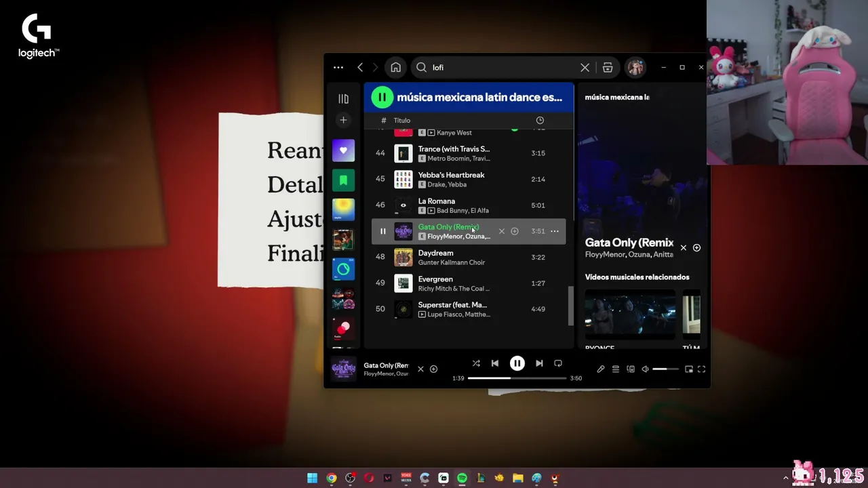Open the connect to a device menu
Screen dimensions: 868x488
click(631, 369)
